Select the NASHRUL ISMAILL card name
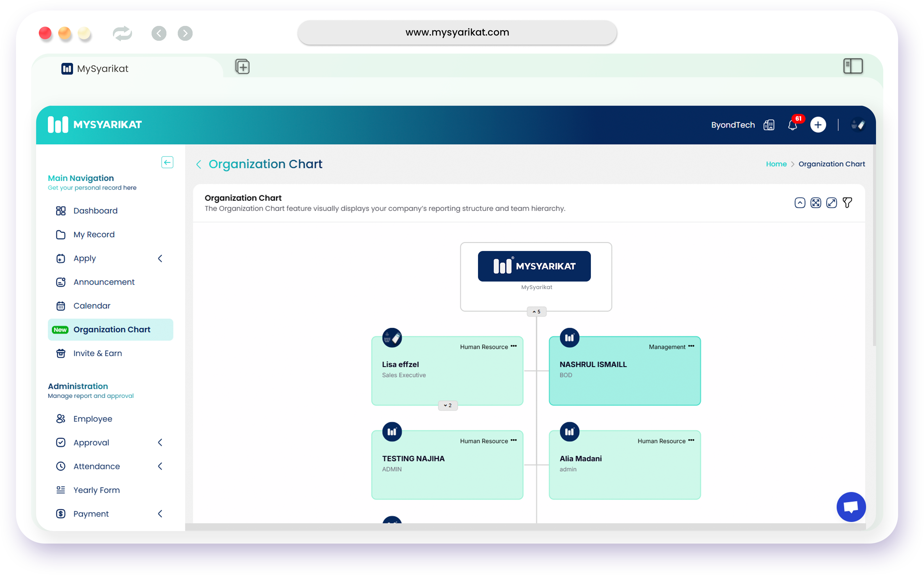Image resolution: width=924 pixels, height=575 pixels. 593,364
